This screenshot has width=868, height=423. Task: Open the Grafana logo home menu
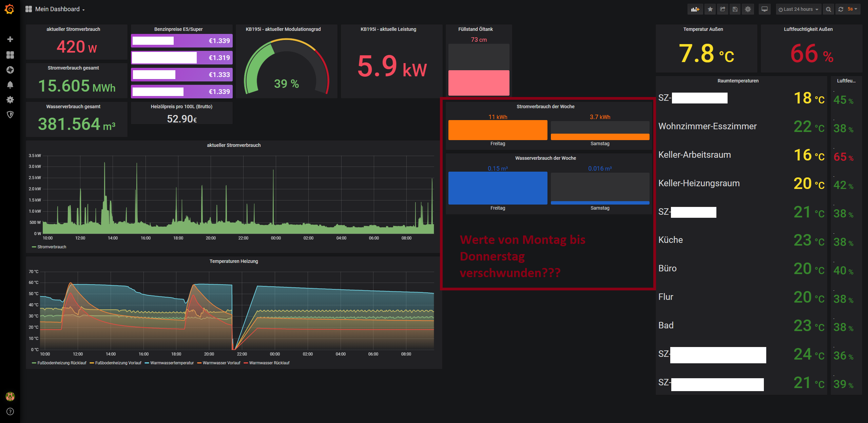coord(10,9)
